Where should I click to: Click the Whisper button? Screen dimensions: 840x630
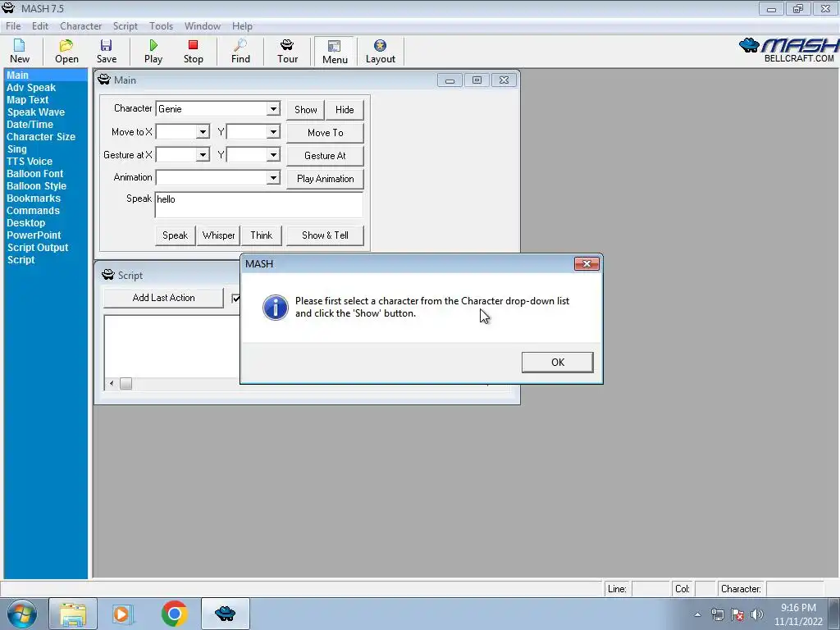[x=218, y=235]
